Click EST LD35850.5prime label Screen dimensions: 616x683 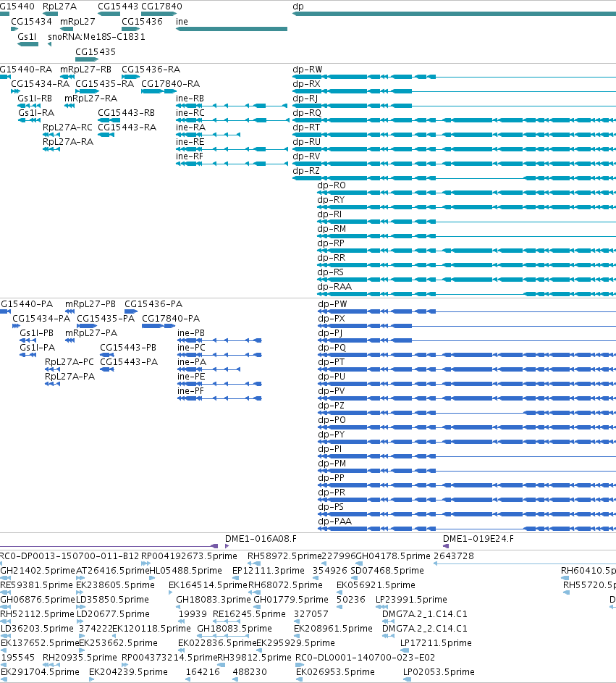tap(112, 600)
